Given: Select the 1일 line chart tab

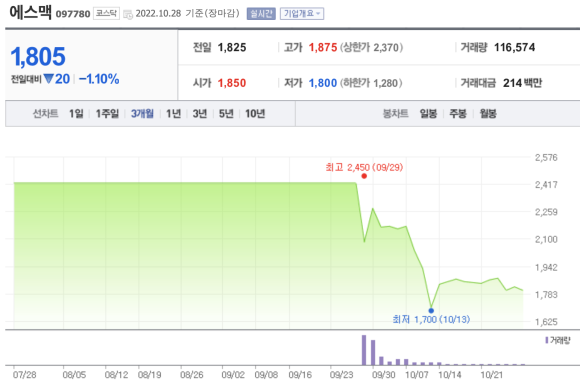Looking at the screenshot, I should (76, 114).
